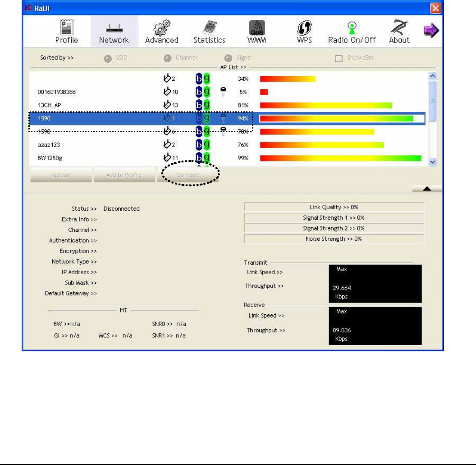The width and height of the screenshot is (476, 465).
Task: Click the Transmit 29.664 Kbps graph
Action: click(x=375, y=283)
